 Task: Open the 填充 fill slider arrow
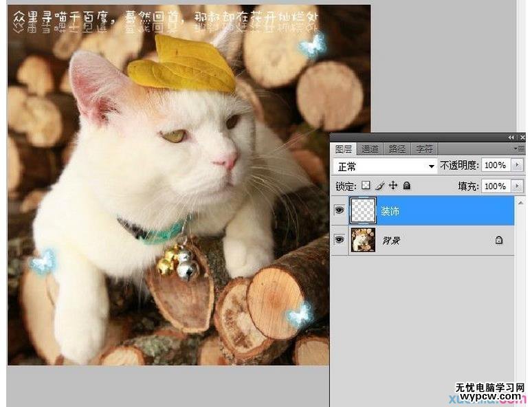(x=517, y=186)
